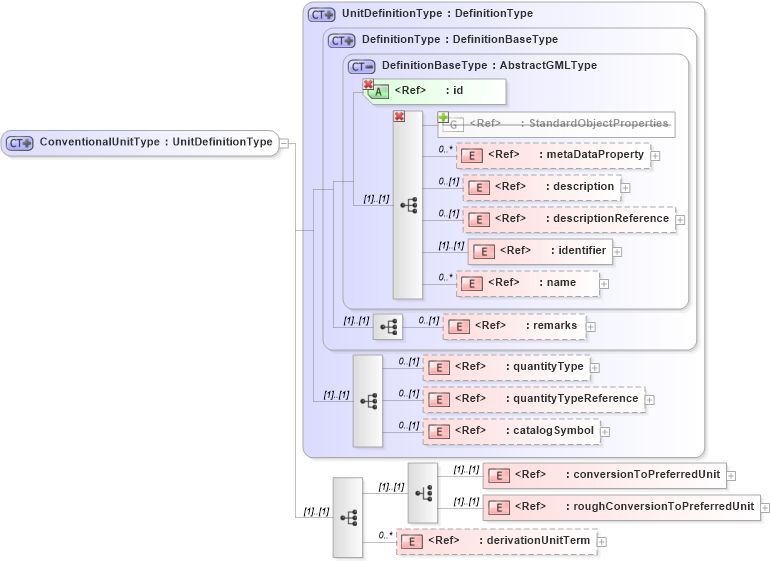Click the CT icon of DefinitionBaseType
The width and height of the screenshot is (770, 561).
(362, 66)
